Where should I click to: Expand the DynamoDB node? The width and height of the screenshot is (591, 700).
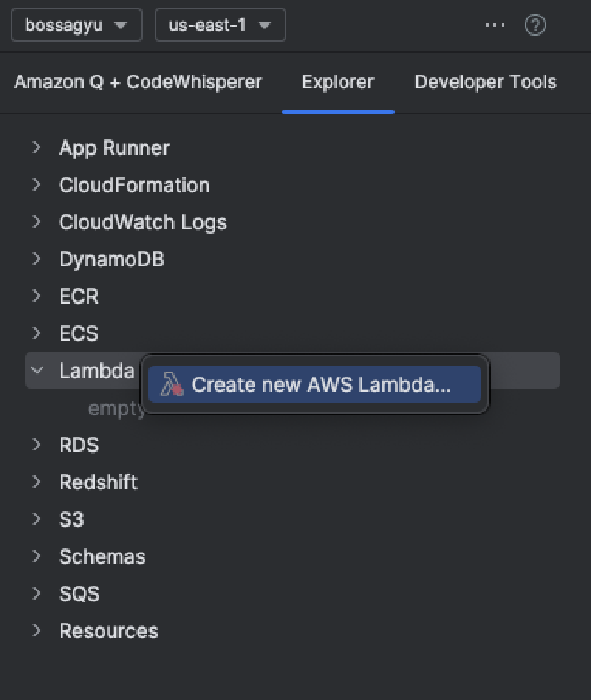point(37,259)
